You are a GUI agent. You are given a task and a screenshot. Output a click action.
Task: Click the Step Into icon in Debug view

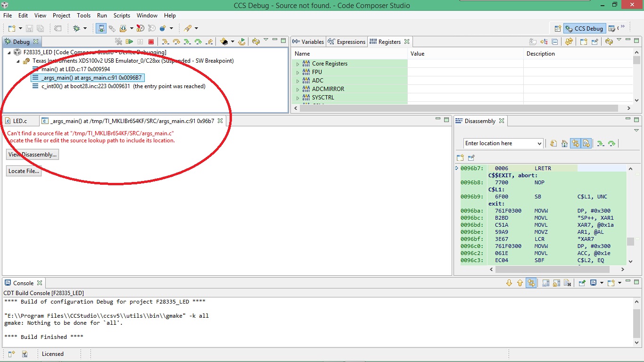(165, 41)
